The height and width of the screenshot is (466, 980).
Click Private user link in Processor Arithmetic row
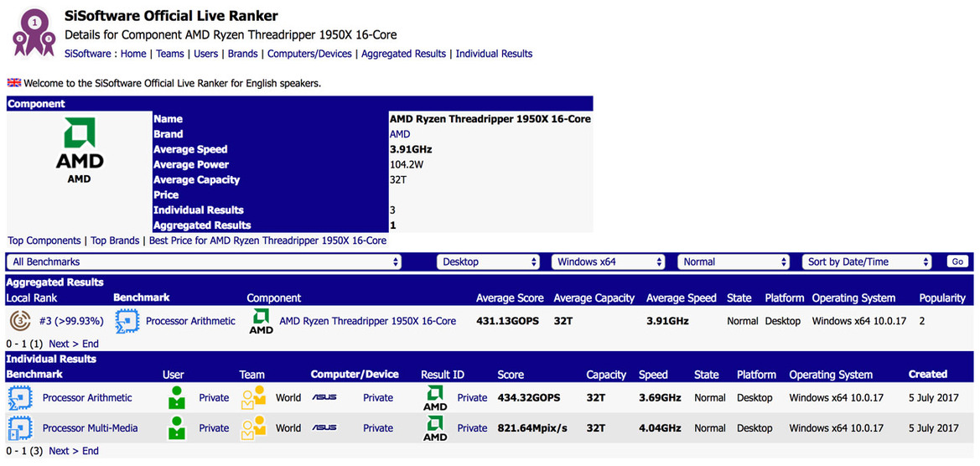coord(214,398)
